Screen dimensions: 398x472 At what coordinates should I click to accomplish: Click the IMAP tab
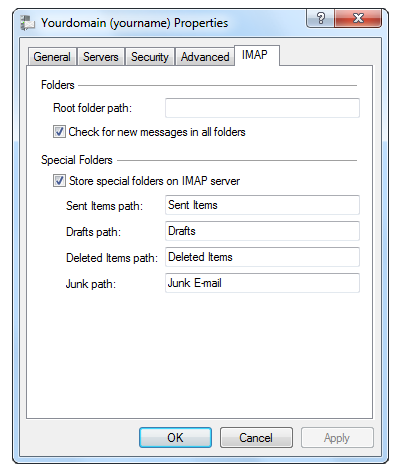(256, 55)
